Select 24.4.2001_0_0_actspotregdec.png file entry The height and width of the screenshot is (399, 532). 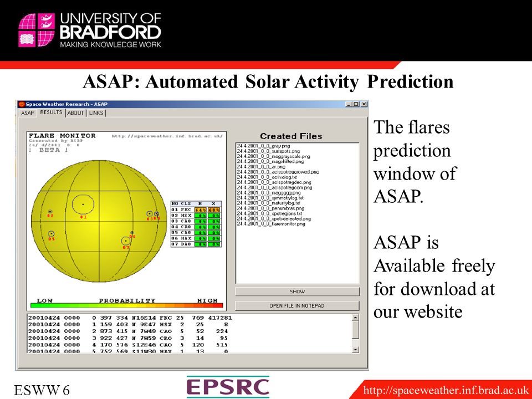[x=274, y=182]
